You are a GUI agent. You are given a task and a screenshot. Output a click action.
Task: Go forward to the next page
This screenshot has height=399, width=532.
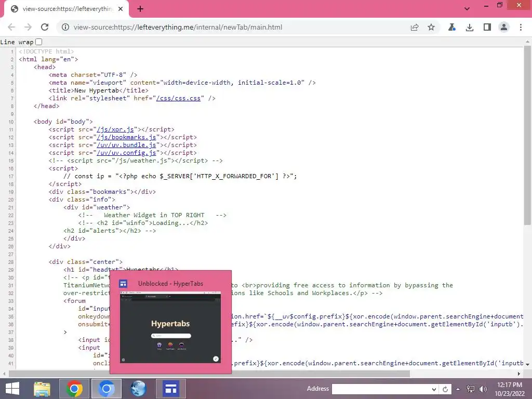point(28,27)
